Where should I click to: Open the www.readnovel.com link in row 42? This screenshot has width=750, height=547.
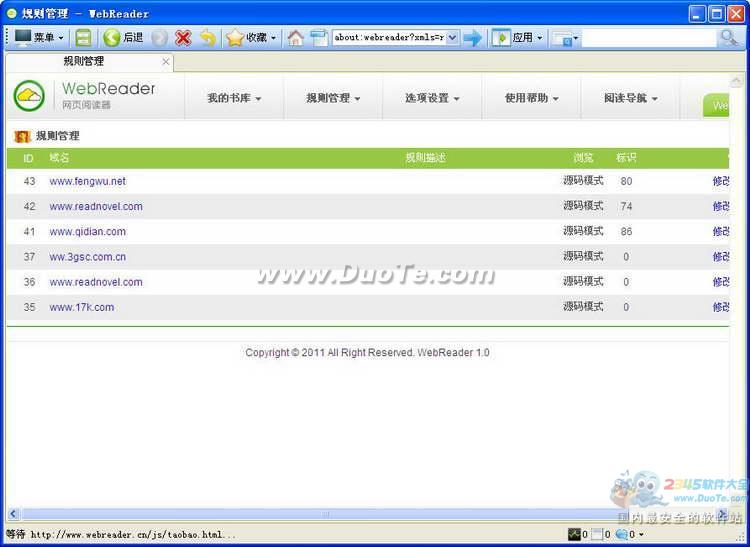click(x=96, y=207)
